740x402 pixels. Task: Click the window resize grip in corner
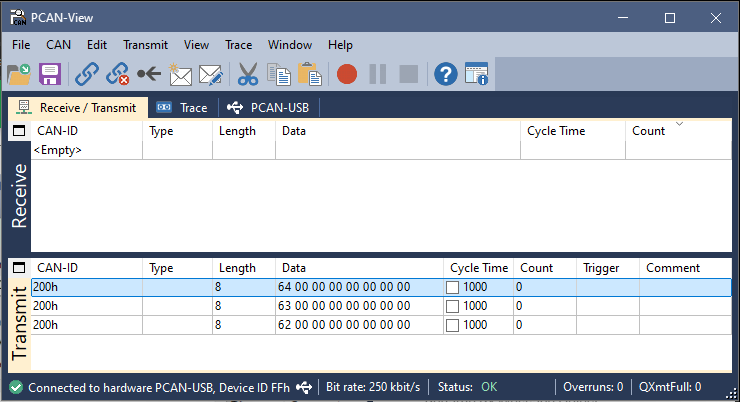[x=732, y=394]
